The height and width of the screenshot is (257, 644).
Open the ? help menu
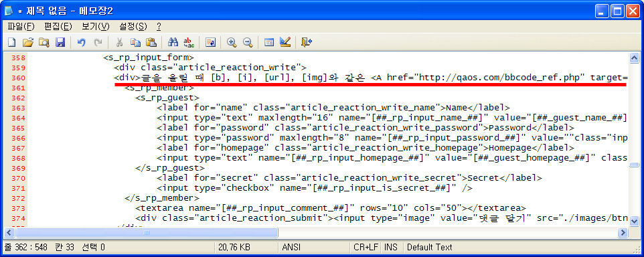coord(159,27)
